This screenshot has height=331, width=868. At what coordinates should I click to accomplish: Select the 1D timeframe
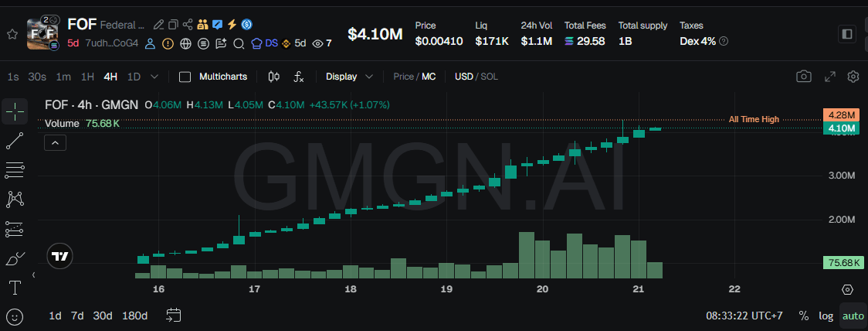pyautogui.click(x=134, y=77)
